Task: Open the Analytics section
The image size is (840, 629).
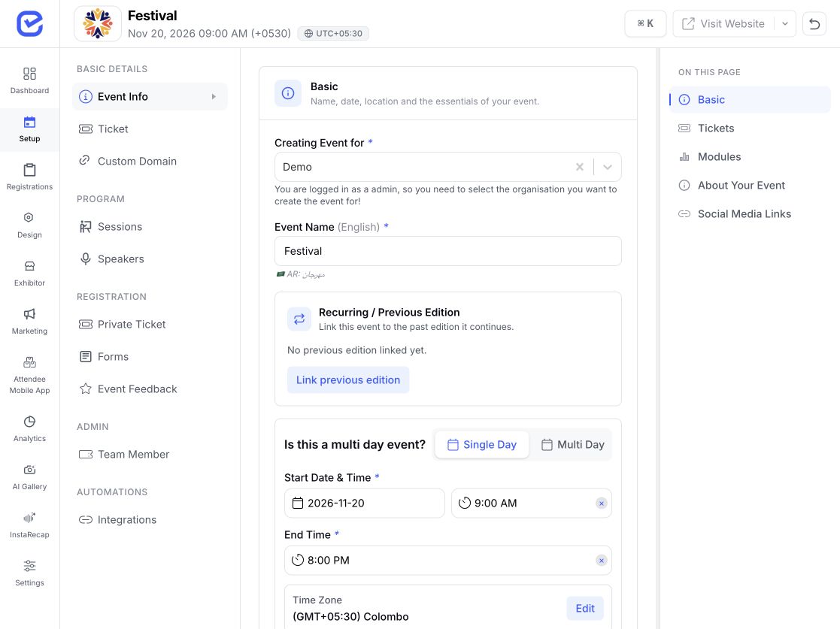Action: click(x=29, y=429)
